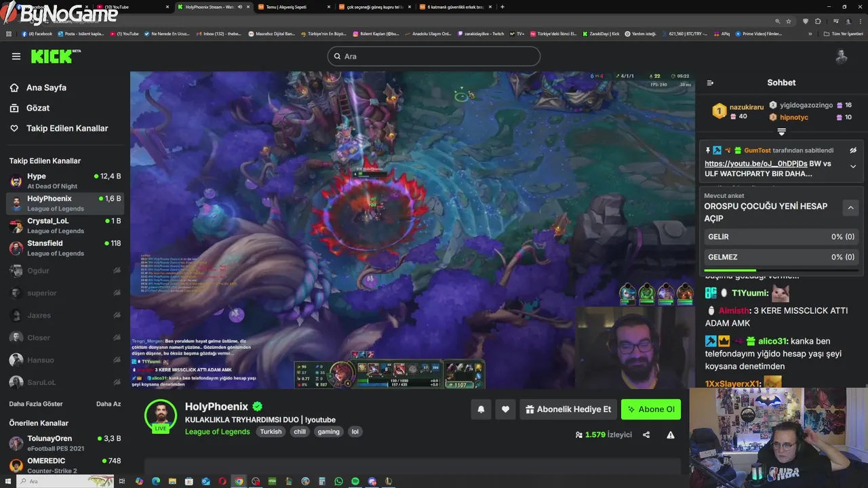Click the lol tag
Screen dimensions: 868x488
pyautogui.click(x=355, y=432)
